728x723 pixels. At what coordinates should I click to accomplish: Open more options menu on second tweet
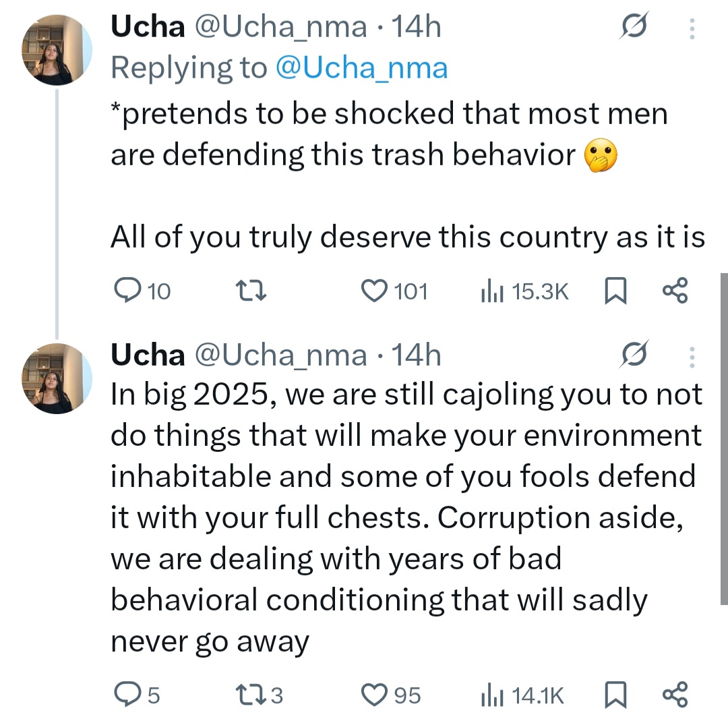point(692,355)
